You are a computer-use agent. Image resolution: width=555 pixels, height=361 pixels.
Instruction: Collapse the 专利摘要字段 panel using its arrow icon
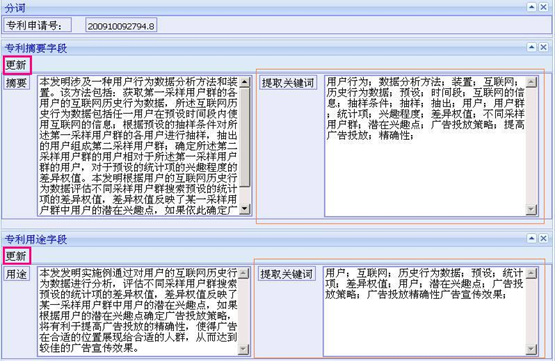pyautogui.click(x=532, y=47)
